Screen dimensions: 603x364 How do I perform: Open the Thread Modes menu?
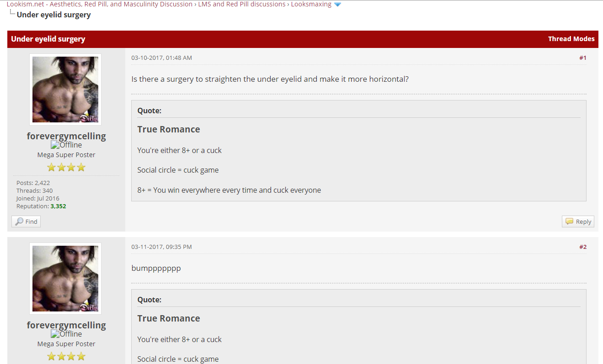[571, 39]
